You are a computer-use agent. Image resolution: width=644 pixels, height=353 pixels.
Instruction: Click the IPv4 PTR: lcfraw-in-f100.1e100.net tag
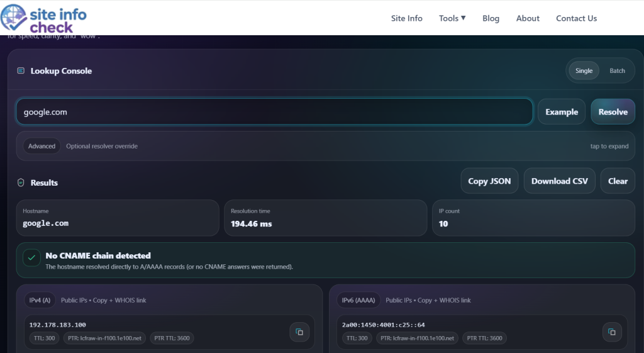click(x=105, y=338)
